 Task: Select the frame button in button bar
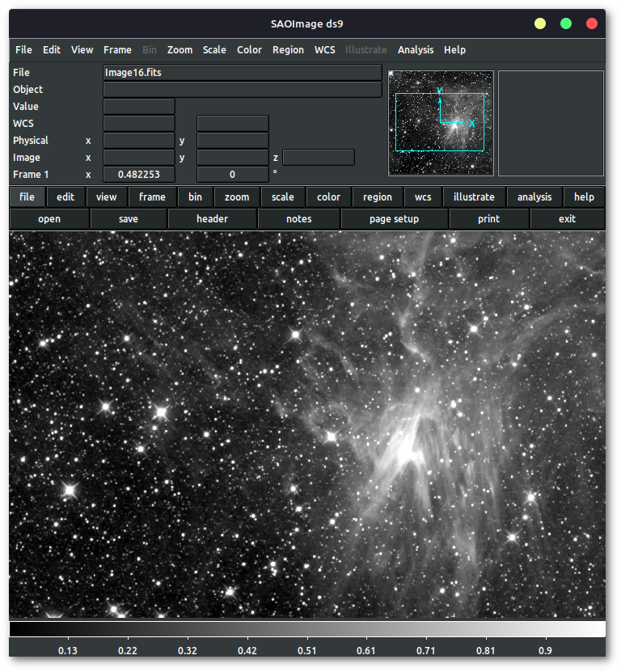(152, 197)
